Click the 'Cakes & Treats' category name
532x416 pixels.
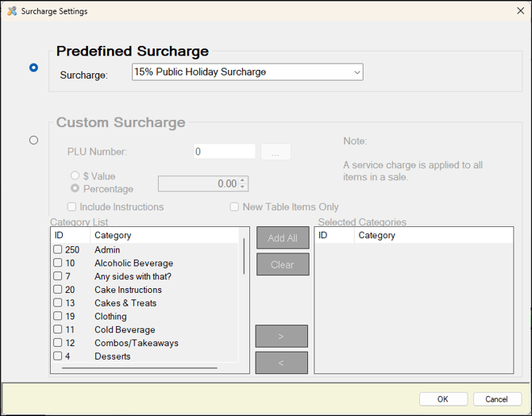(x=125, y=303)
